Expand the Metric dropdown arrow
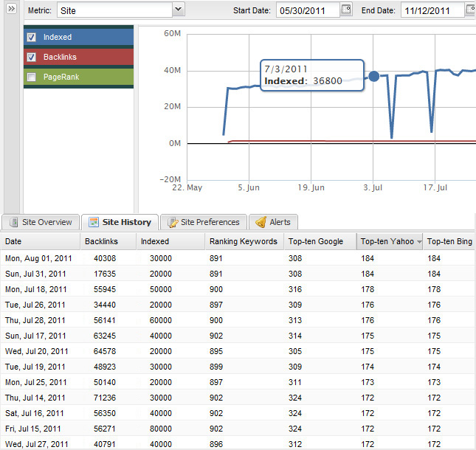 point(178,10)
